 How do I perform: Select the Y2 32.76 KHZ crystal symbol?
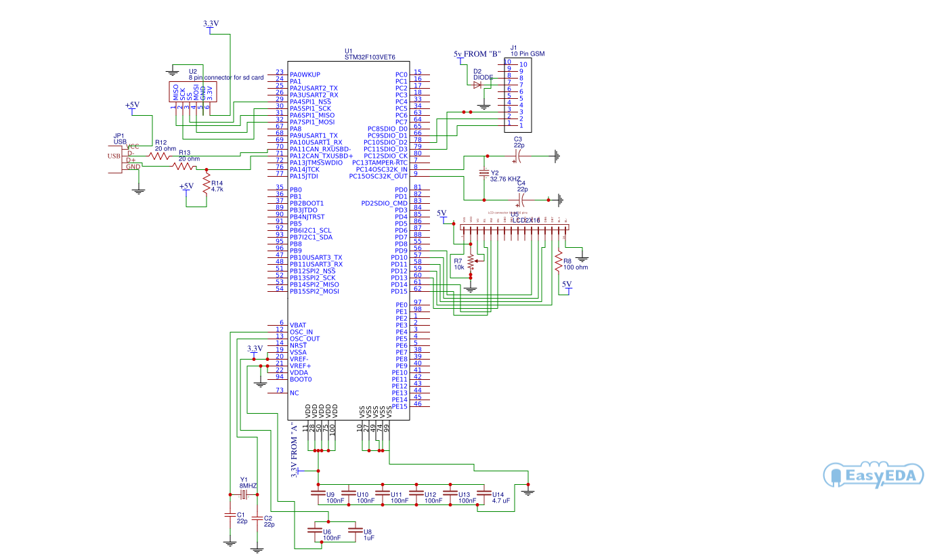(484, 173)
